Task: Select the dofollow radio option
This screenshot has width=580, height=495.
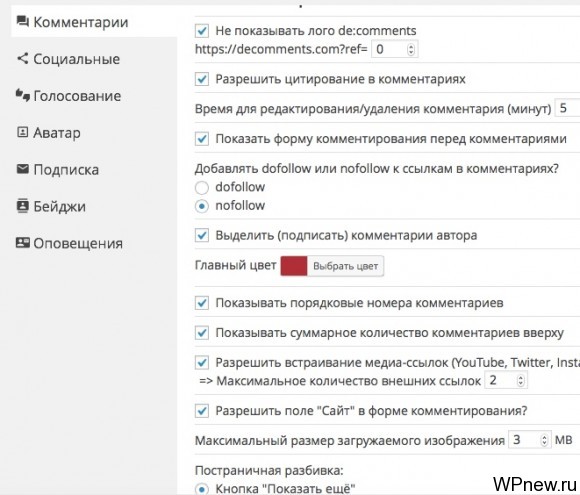Action: pos(202,188)
